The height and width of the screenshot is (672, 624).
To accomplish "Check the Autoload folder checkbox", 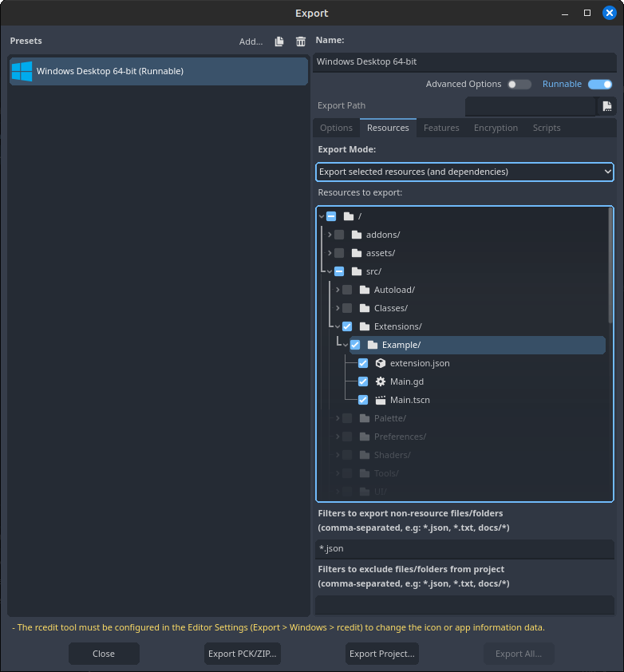I will (347, 291).
